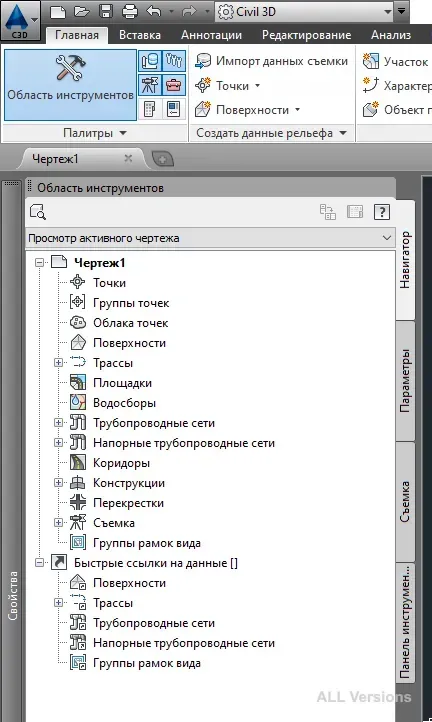Switch to the Редактирование ribbon tab
432x722 pixels.
pos(307,35)
